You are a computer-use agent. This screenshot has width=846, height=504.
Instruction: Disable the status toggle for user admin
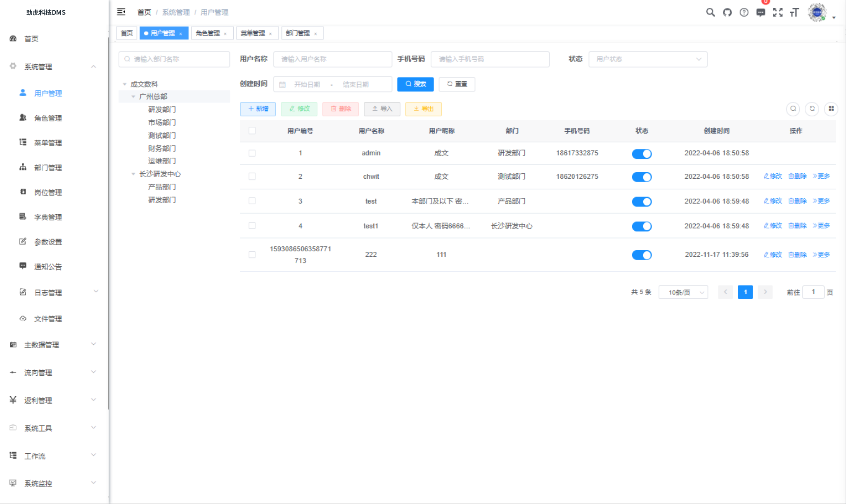coord(642,154)
